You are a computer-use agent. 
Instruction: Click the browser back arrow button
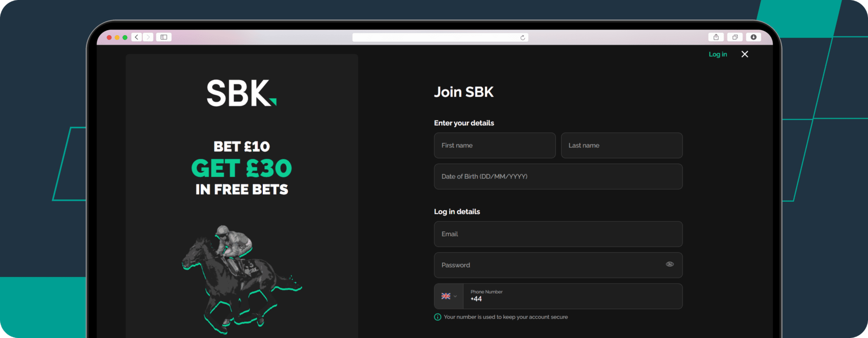136,37
